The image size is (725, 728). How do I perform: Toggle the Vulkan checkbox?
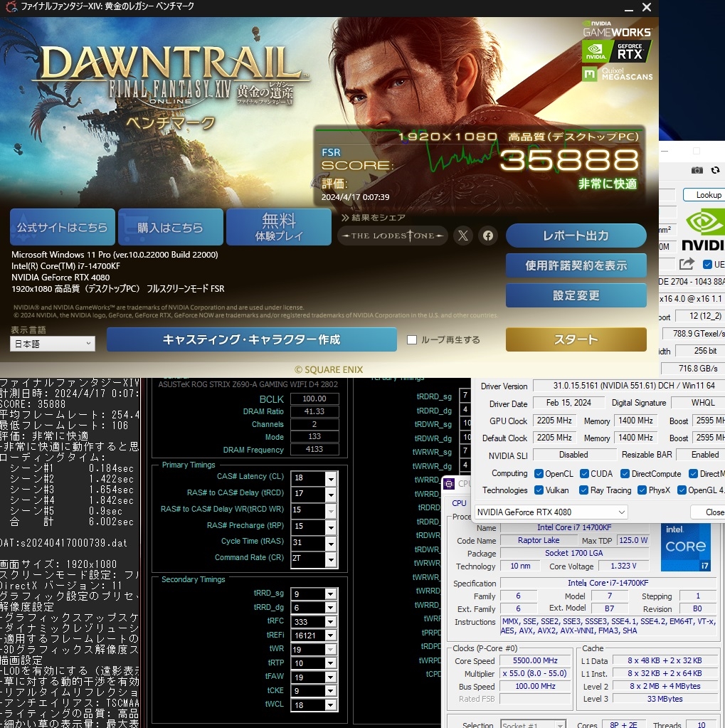(x=539, y=490)
